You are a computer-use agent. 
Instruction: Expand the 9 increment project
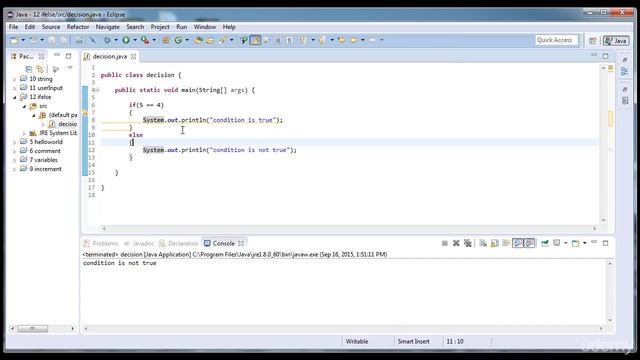15,169
